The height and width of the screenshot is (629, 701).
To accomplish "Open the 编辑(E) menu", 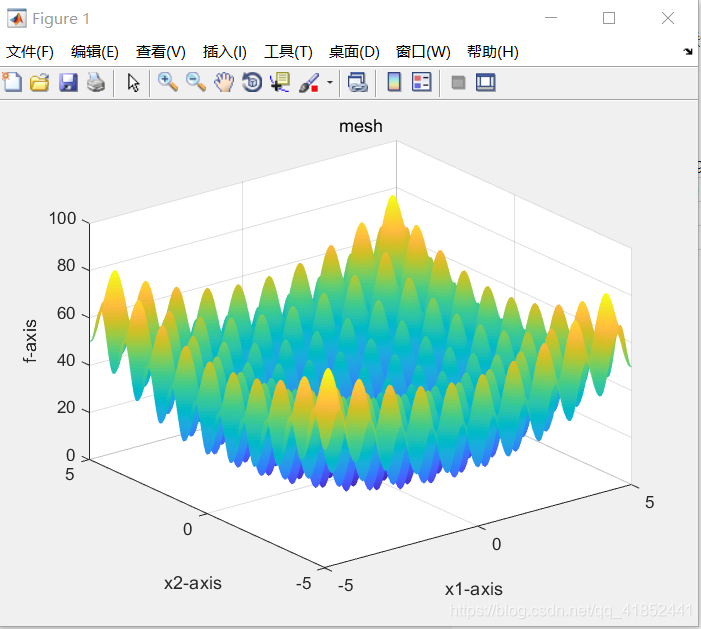I will (95, 52).
